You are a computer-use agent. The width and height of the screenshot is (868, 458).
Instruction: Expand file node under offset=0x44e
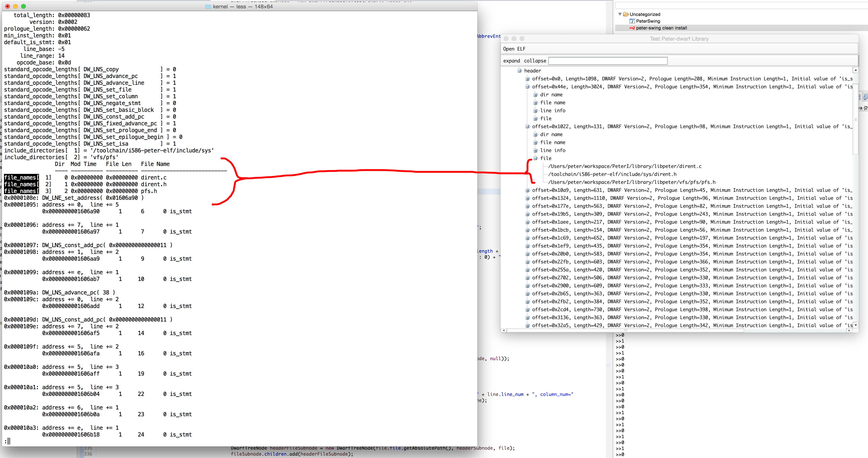535,119
